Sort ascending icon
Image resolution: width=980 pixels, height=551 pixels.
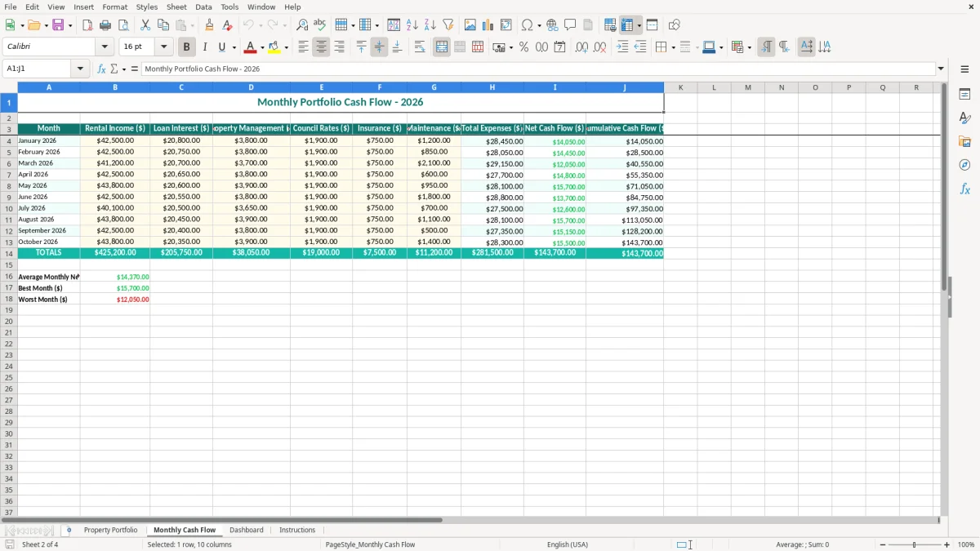tap(412, 25)
